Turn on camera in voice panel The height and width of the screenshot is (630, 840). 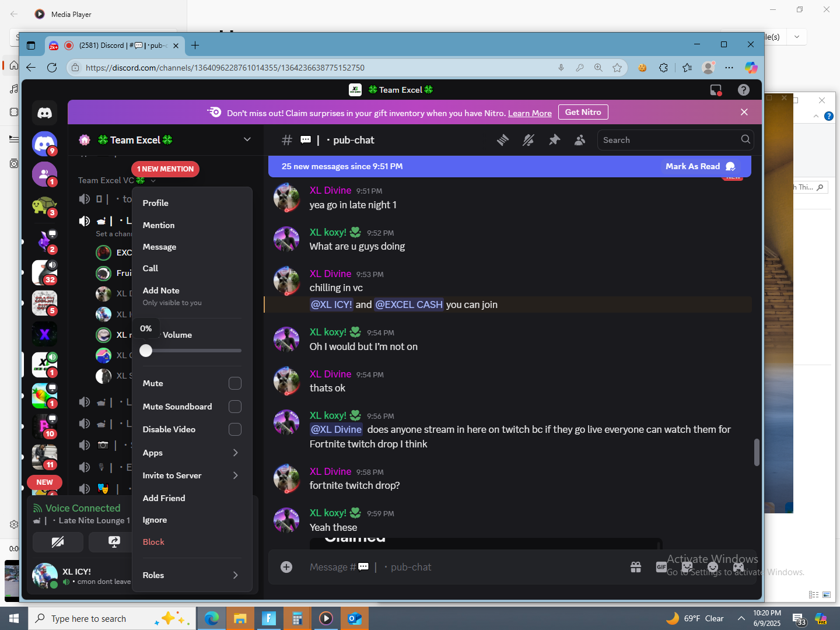(58, 542)
